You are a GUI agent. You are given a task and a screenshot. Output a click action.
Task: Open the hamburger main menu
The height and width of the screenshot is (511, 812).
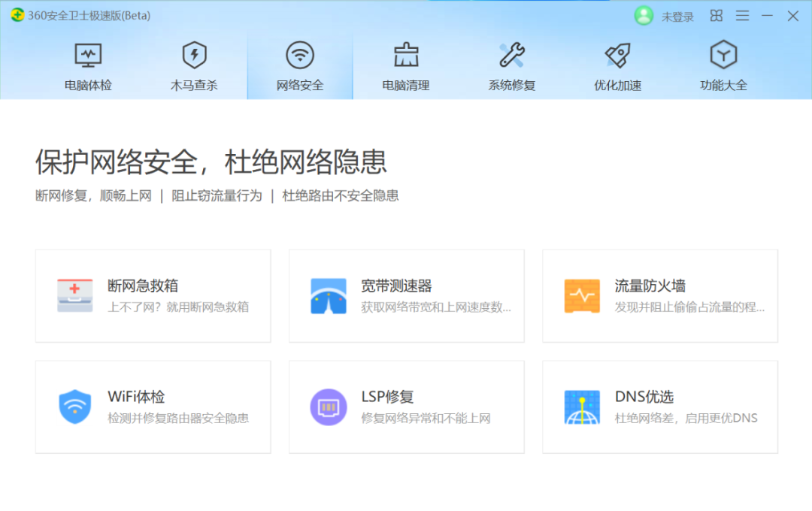[743, 16]
